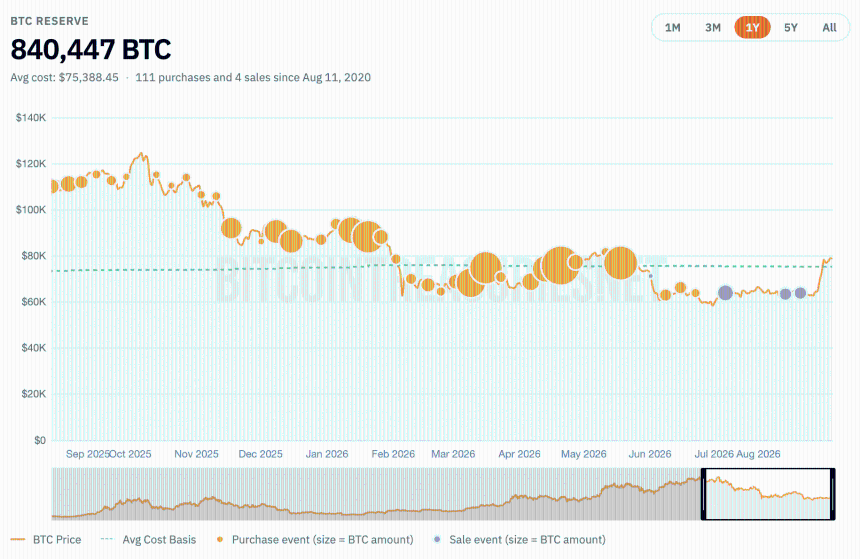Toggle Sale event legend entry
This screenshot has width=860, height=559.
click(x=519, y=540)
